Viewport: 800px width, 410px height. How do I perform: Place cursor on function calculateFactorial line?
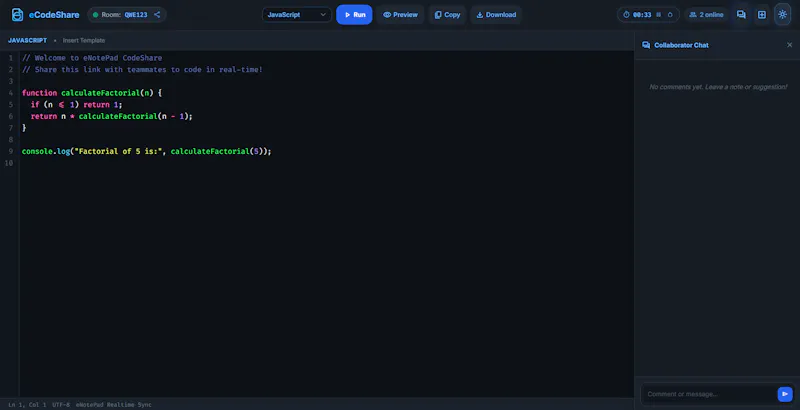pyautogui.click(x=92, y=93)
